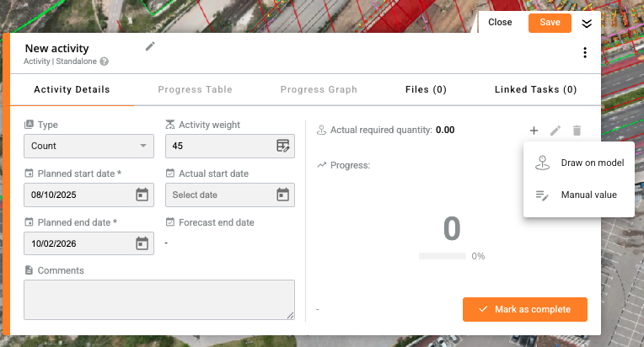Select Draw on model option
This screenshot has width=644, height=347.
point(579,163)
